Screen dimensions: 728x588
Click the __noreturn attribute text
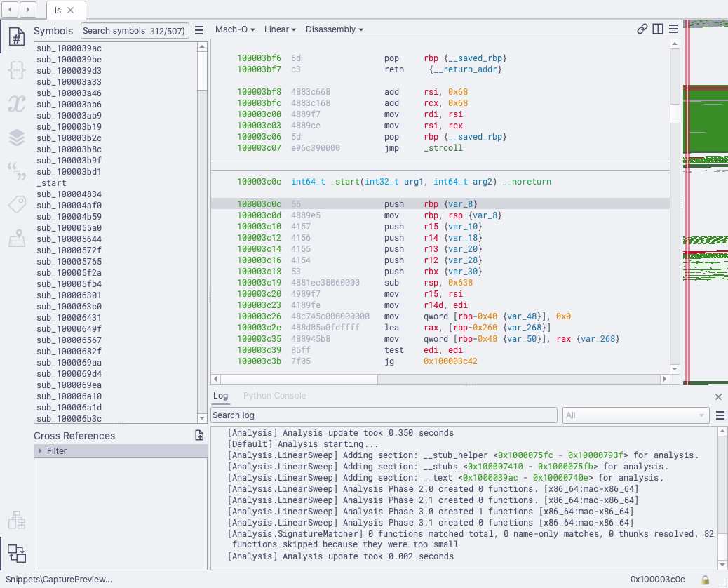click(x=527, y=182)
